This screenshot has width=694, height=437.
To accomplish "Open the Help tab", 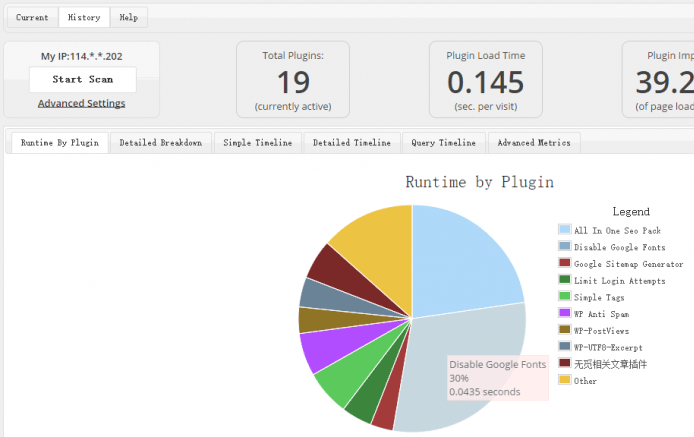I will (x=129, y=17).
